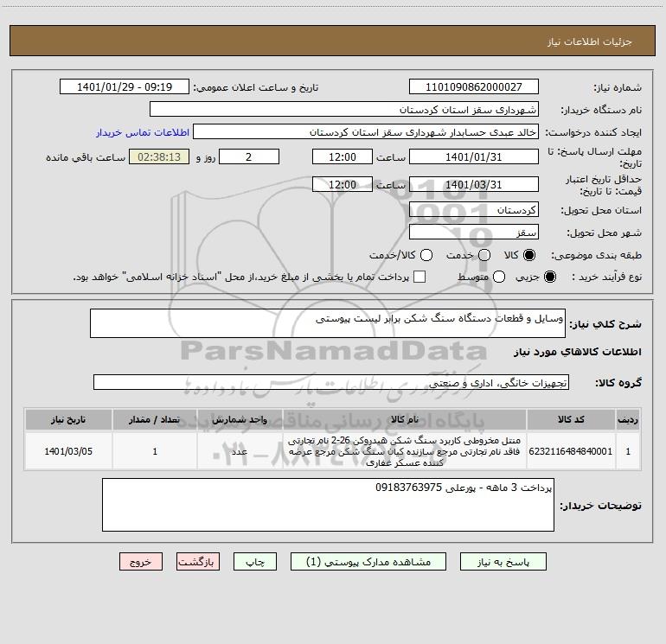
Task: Click the کد کالا column header
Action: 571,419
